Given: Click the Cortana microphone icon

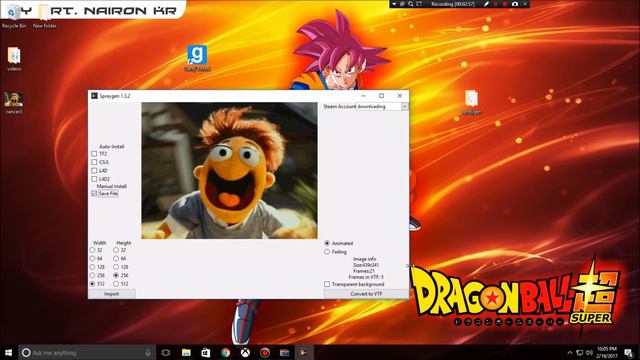Looking at the screenshot, I should (x=148, y=352).
